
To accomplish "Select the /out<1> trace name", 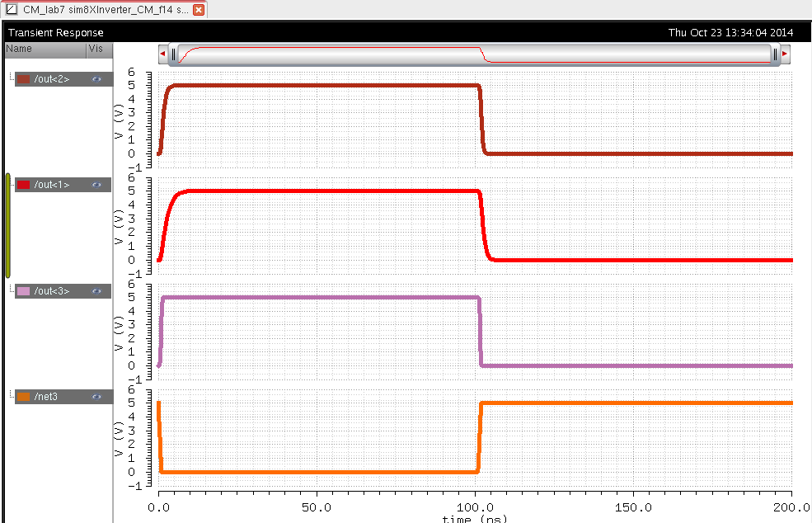I will point(52,185).
